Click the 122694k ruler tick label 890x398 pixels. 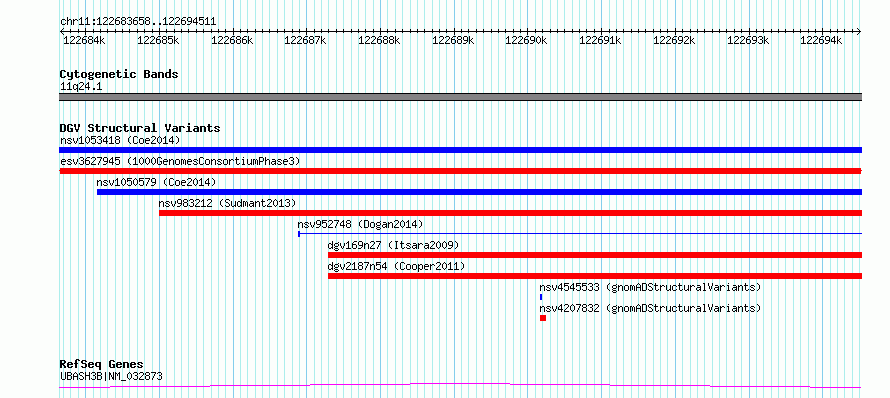click(821, 40)
